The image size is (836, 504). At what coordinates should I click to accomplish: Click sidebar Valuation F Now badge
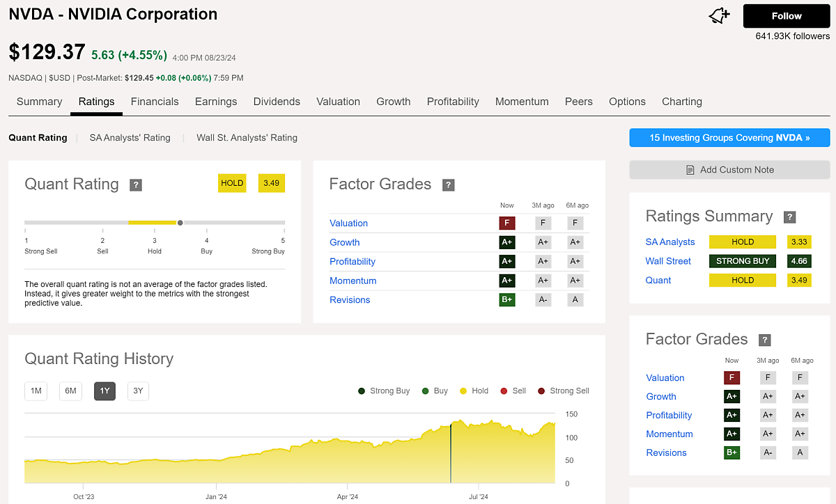point(731,378)
